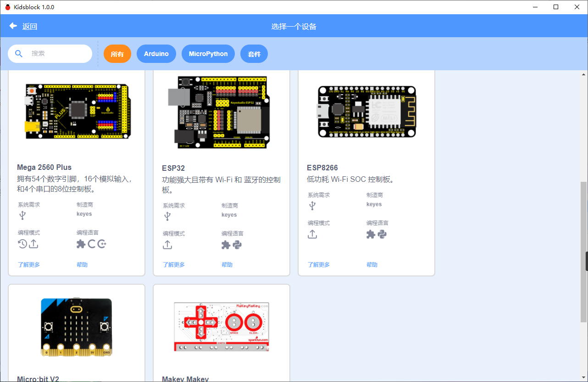This screenshot has height=382, width=588.
Task: Click USB icon on ESP8266 card
Action: (x=312, y=206)
